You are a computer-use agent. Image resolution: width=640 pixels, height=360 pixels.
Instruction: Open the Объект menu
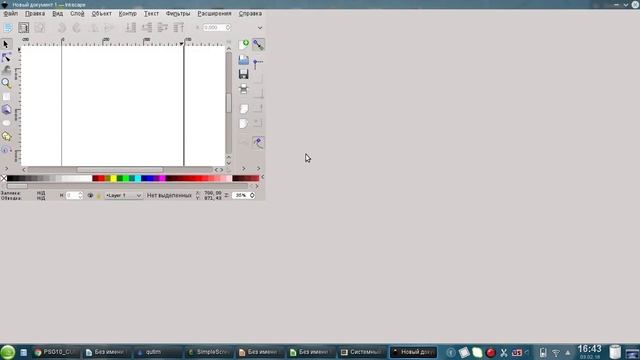click(102, 13)
